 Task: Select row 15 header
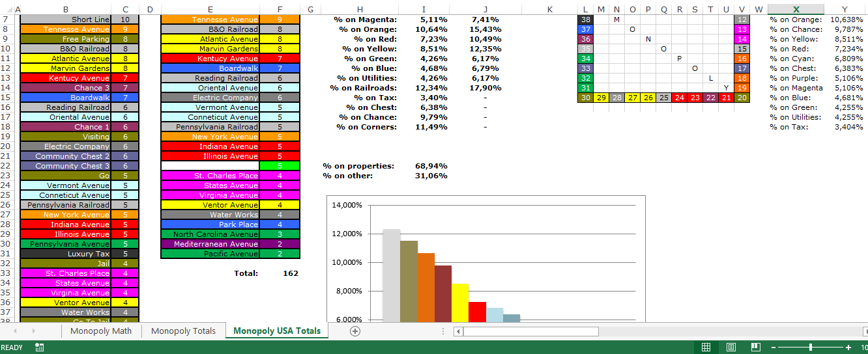(x=5, y=98)
